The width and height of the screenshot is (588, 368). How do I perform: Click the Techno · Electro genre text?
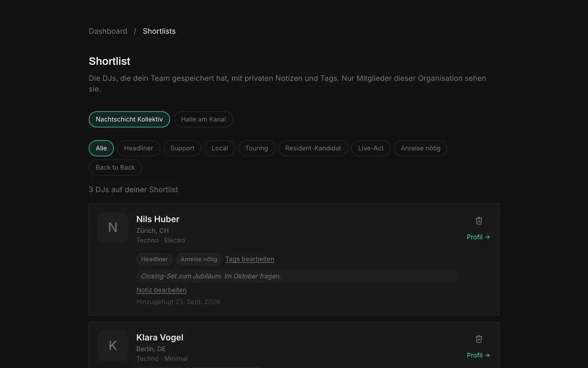coord(161,240)
